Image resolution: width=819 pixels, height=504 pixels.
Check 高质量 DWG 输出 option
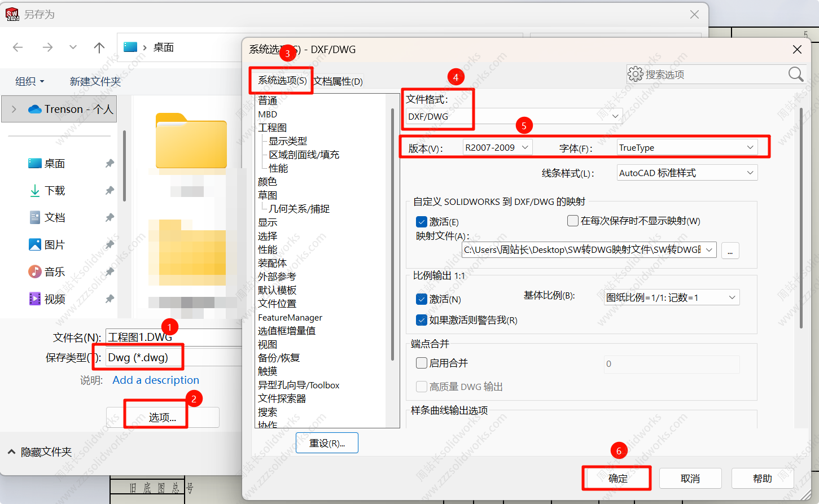[x=421, y=387]
